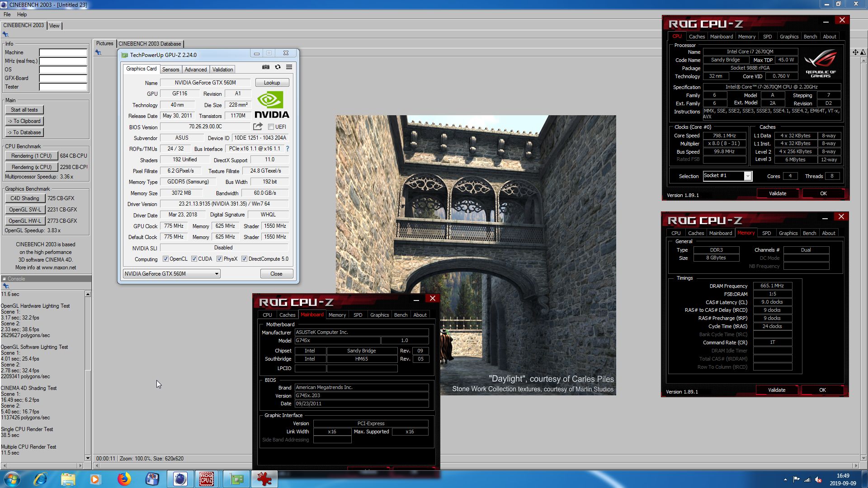Click Action Center flag tray icon
868x488 pixels.
tap(796, 479)
